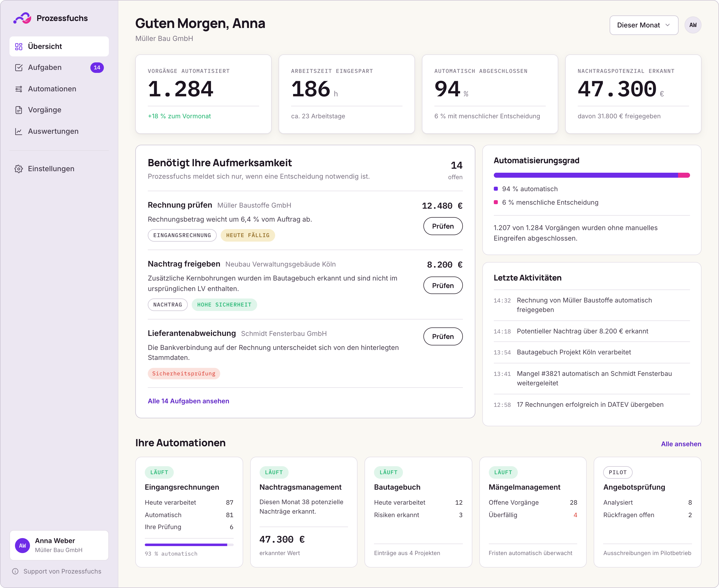Click the Auswertungen chart icon
The width and height of the screenshot is (719, 588).
tap(19, 131)
